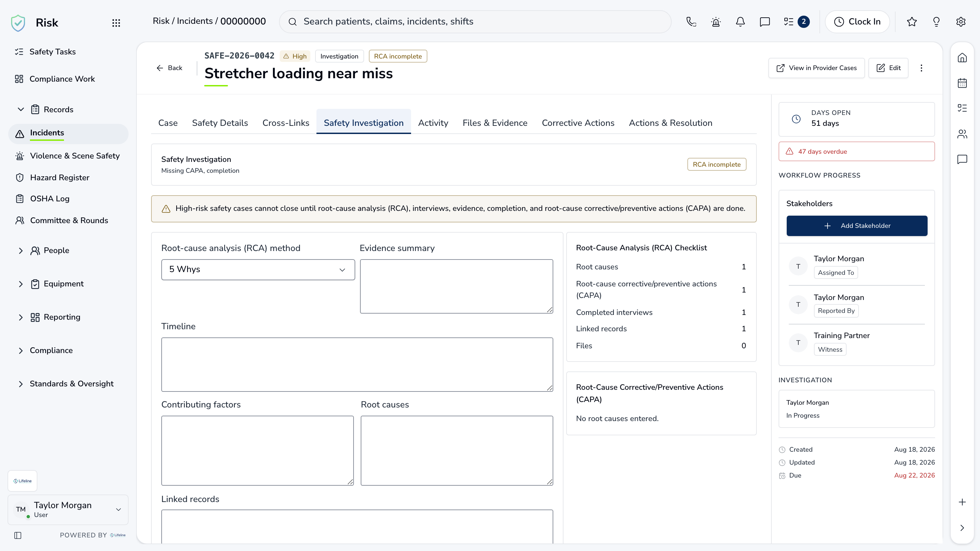Click View in Provider Cases button
Viewport: 980px width, 551px height.
[816, 68]
